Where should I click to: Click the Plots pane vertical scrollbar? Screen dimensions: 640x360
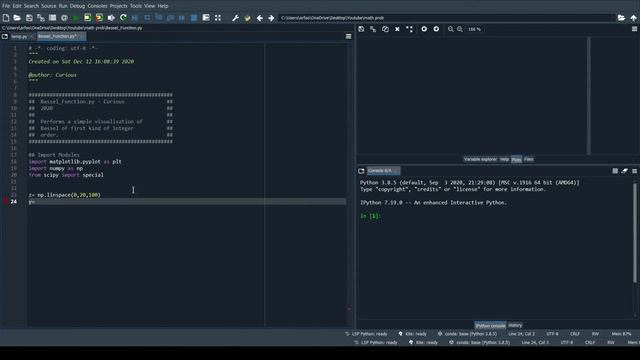point(589,96)
